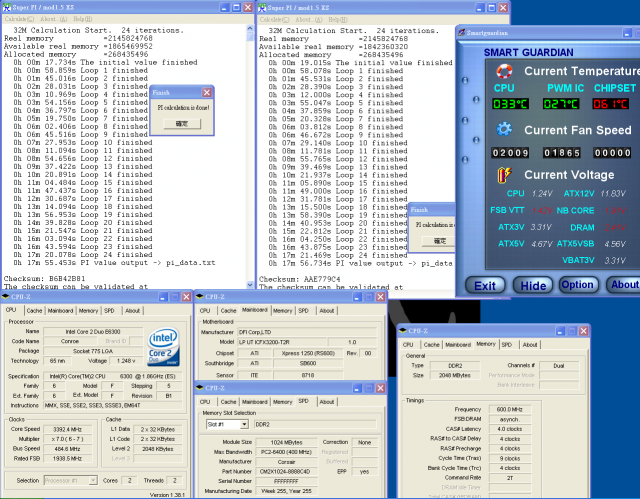640x499 pixels.
Task: Click the Max Bandwidth PC2-6400 (400 MHz) field
Action: point(286,452)
